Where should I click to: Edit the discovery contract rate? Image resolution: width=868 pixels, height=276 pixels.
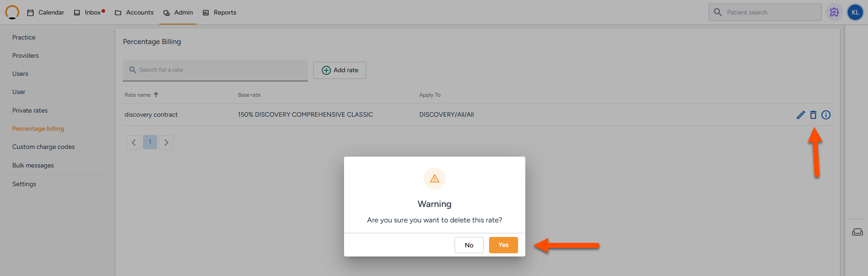[801, 115]
